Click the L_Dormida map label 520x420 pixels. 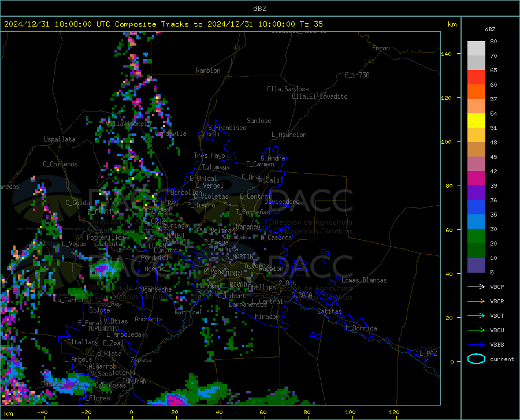(361, 328)
